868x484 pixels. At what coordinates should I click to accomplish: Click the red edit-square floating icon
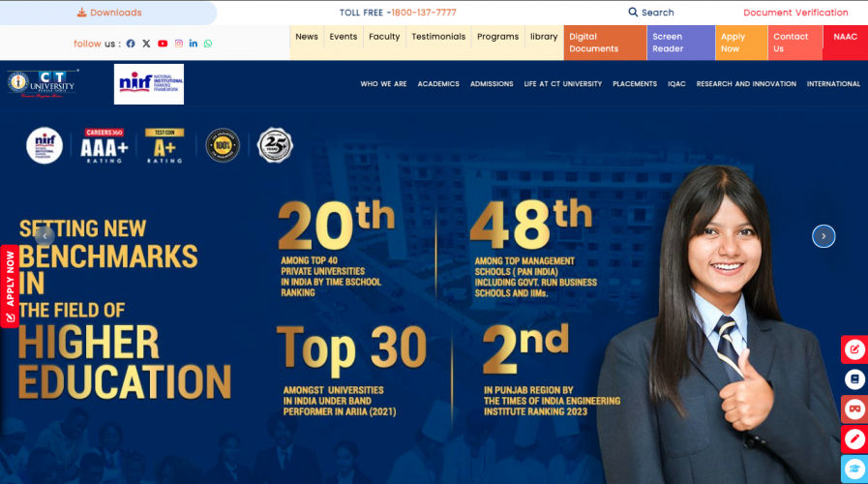click(854, 349)
